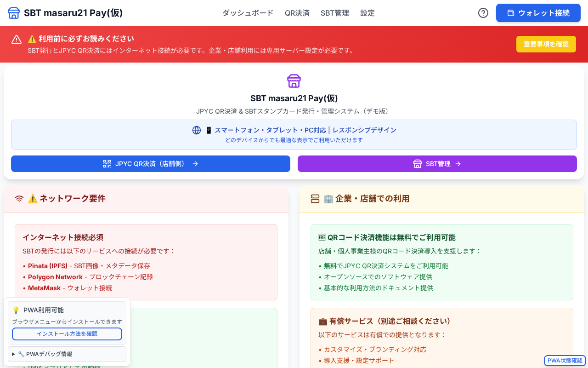This screenshot has width=588, height=368.
Task: Click the purple storefront icon above the title
Action: coord(294,81)
